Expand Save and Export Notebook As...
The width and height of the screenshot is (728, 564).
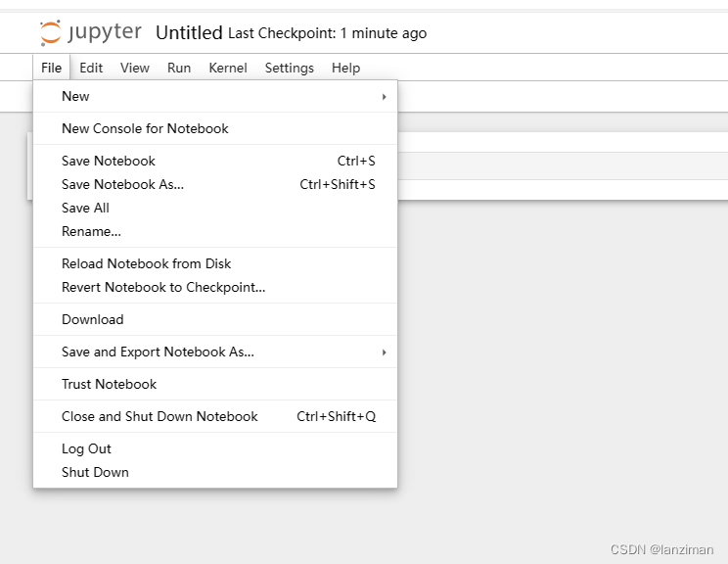point(215,352)
